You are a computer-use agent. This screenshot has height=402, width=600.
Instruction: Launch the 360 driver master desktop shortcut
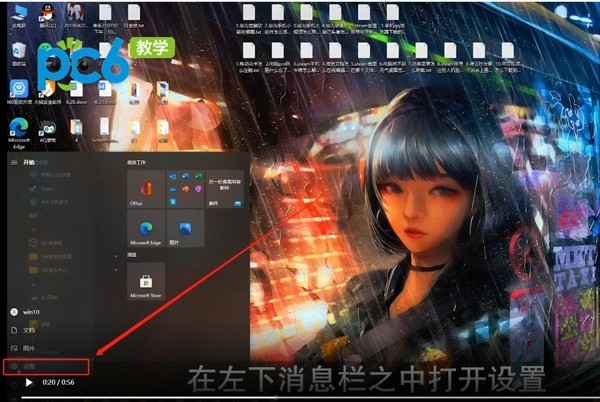[19, 92]
